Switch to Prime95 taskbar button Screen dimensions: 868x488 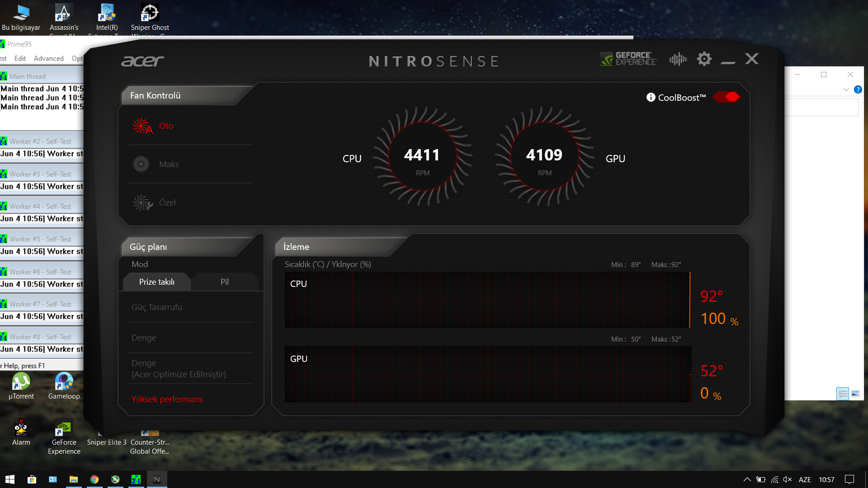pyautogui.click(x=136, y=479)
